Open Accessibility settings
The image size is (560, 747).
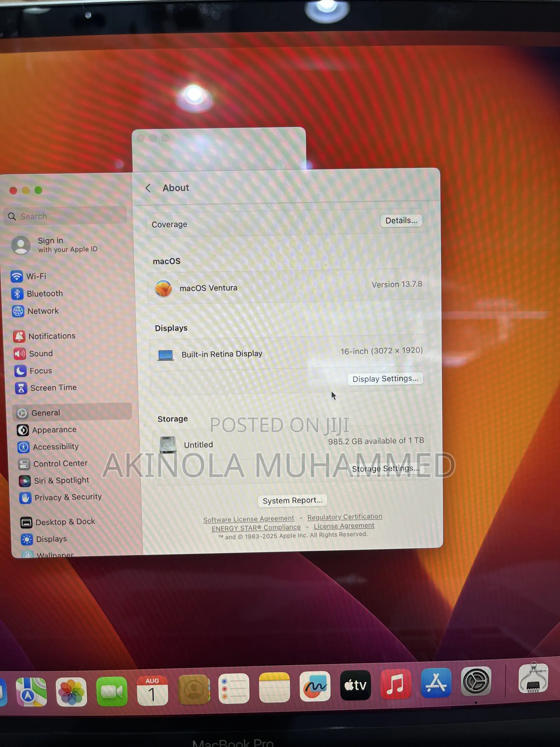coord(48,447)
